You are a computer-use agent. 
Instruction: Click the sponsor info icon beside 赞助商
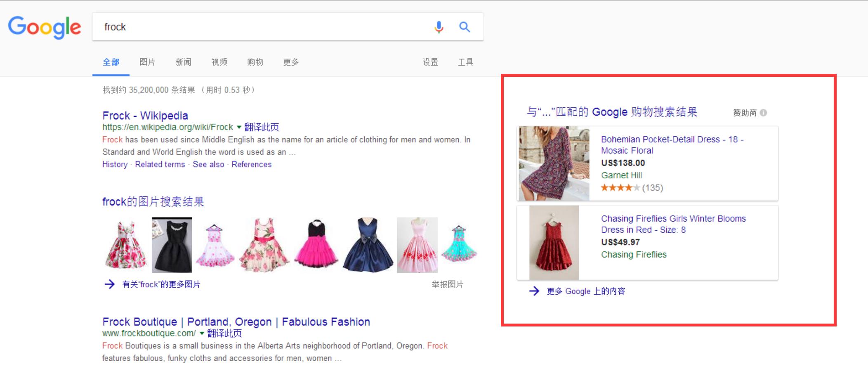(x=763, y=113)
